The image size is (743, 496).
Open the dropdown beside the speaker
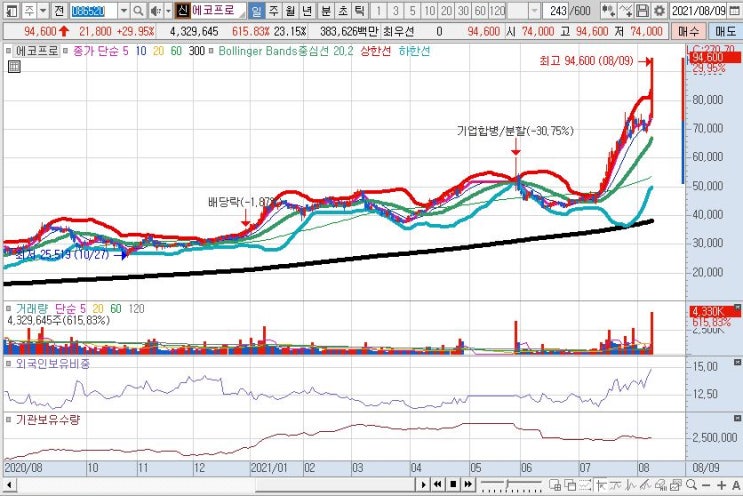[x=168, y=10]
